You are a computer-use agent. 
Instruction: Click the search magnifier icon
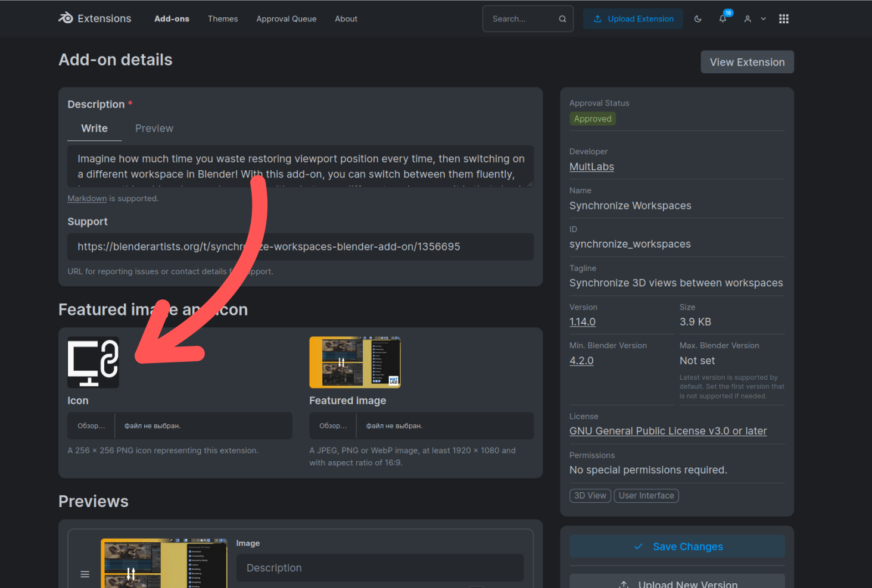[x=562, y=19]
